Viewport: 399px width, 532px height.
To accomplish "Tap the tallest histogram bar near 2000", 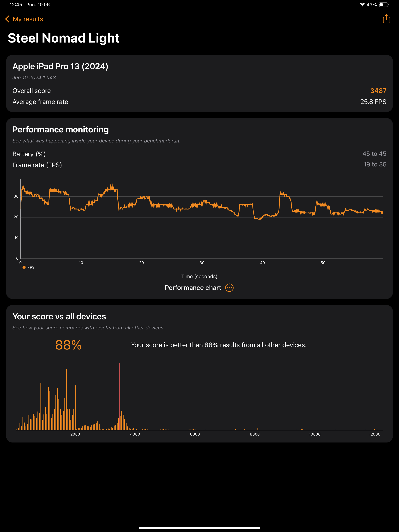I will click(x=66, y=399).
